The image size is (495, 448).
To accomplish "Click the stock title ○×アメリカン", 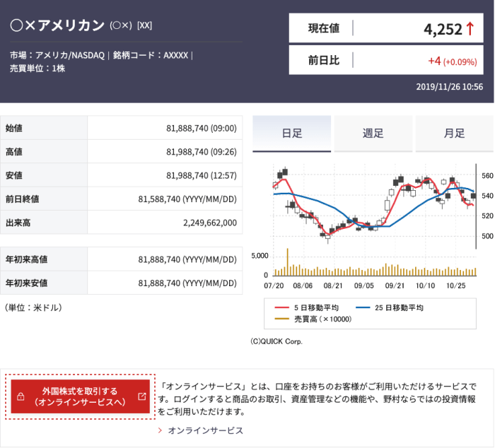I will (x=57, y=25).
